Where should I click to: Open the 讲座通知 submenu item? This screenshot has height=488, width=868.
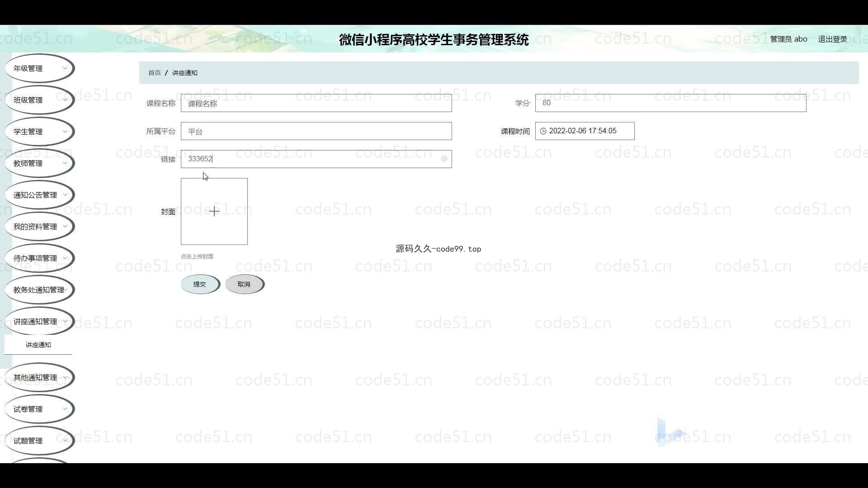[38, 345]
